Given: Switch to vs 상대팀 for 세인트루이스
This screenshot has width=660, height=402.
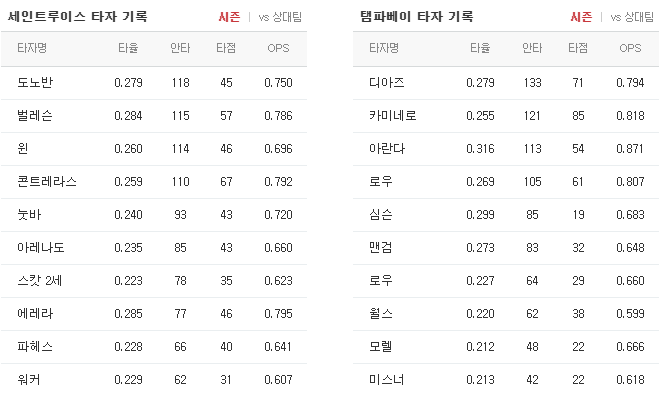Looking at the screenshot, I should pyautogui.click(x=280, y=17).
